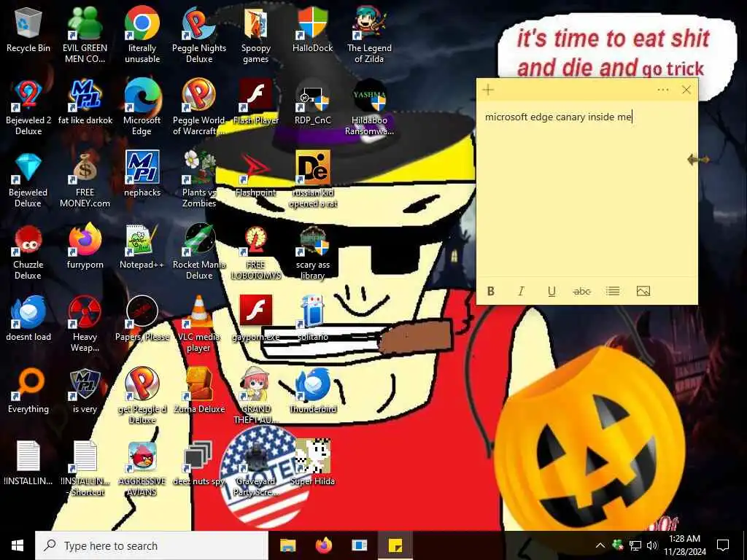Open the russian kid opened a rat icon
Viewport: 747px width, 560px height.
coord(312,179)
